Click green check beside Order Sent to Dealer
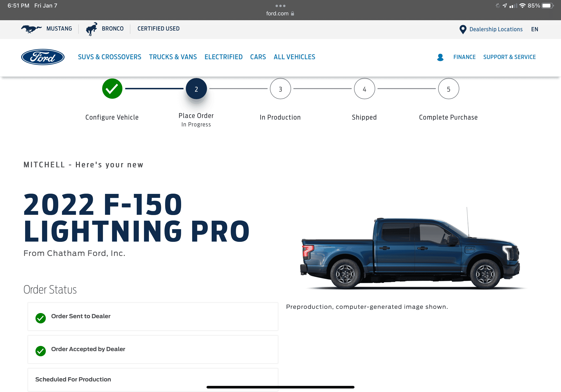 pyautogui.click(x=41, y=318)
